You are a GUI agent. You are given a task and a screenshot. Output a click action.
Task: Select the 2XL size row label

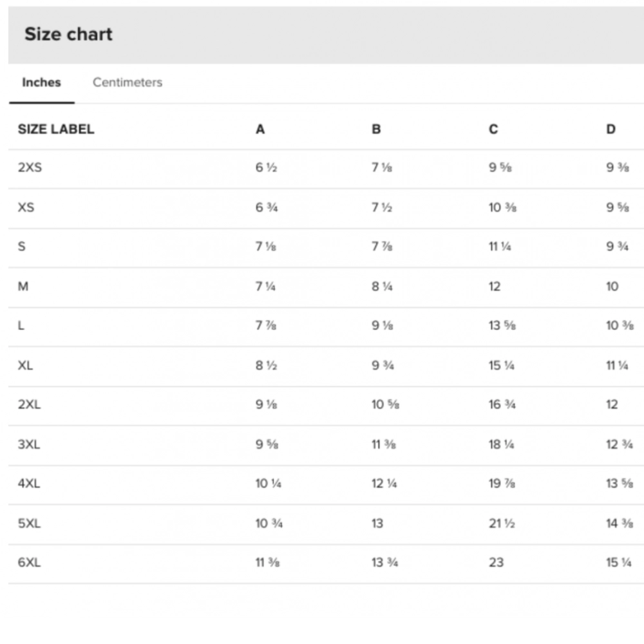click(29, 404)
